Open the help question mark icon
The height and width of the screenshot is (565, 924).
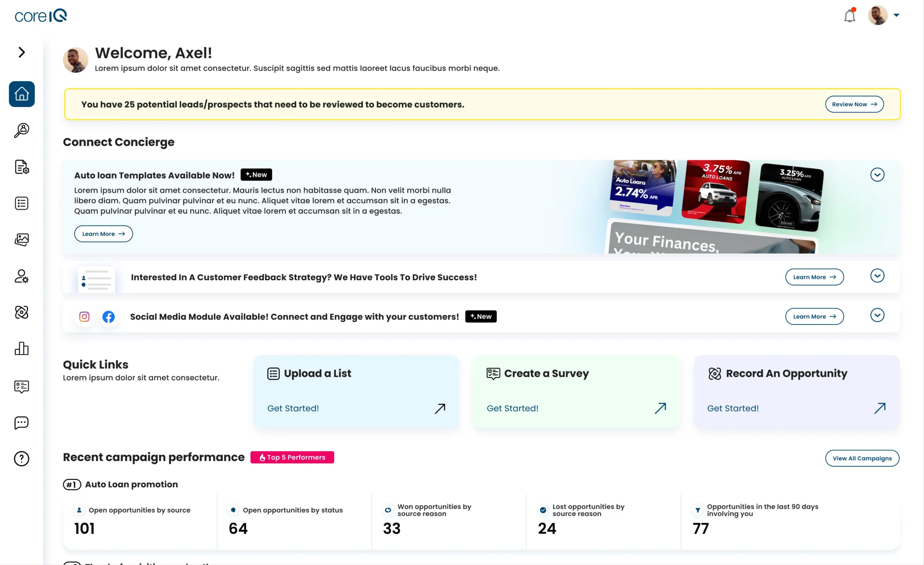click(22, 459)
